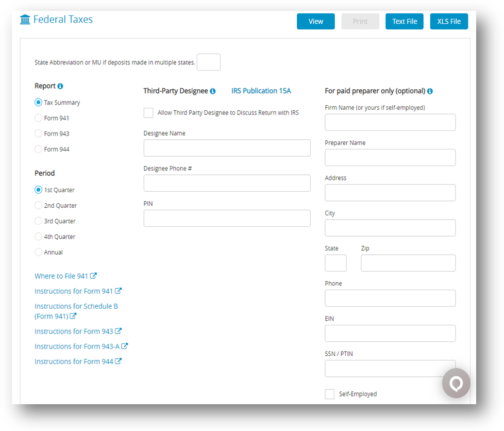The width and height of the screenshot is (504, 431).
Task: Click the paid preparer section info icon
Action: [430, 91]
